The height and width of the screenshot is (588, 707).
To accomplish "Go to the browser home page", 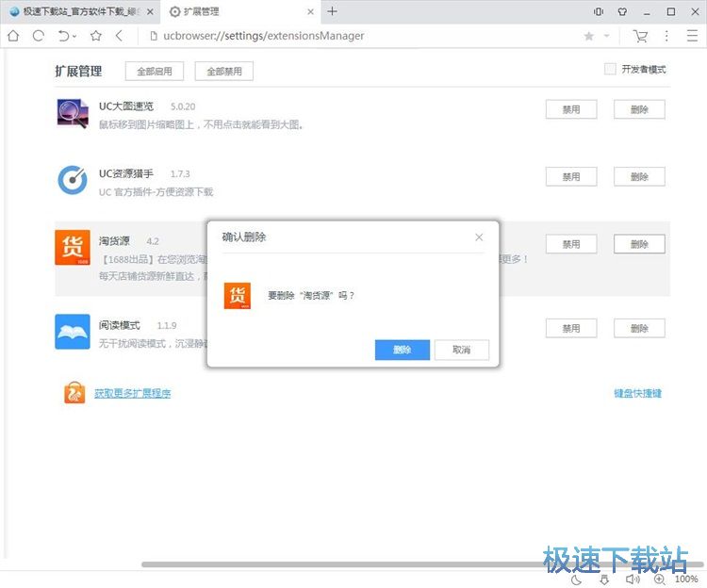I will tap(13, 36).
